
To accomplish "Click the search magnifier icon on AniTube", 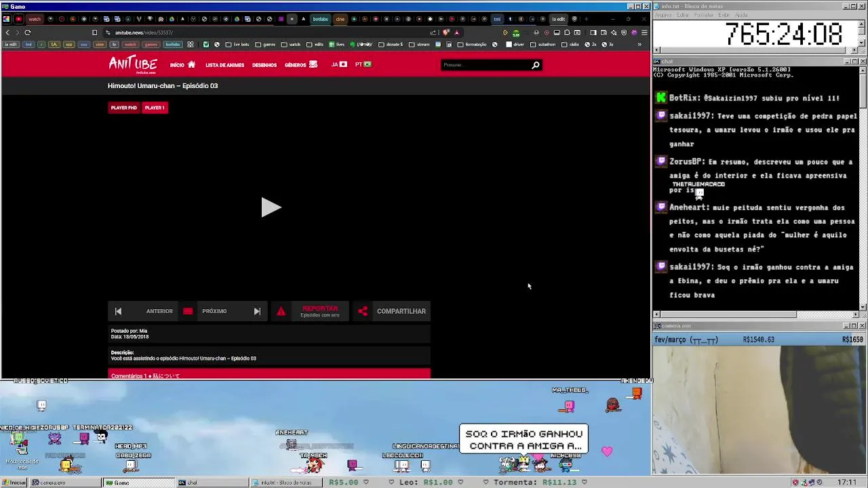I will click(536, 65).
